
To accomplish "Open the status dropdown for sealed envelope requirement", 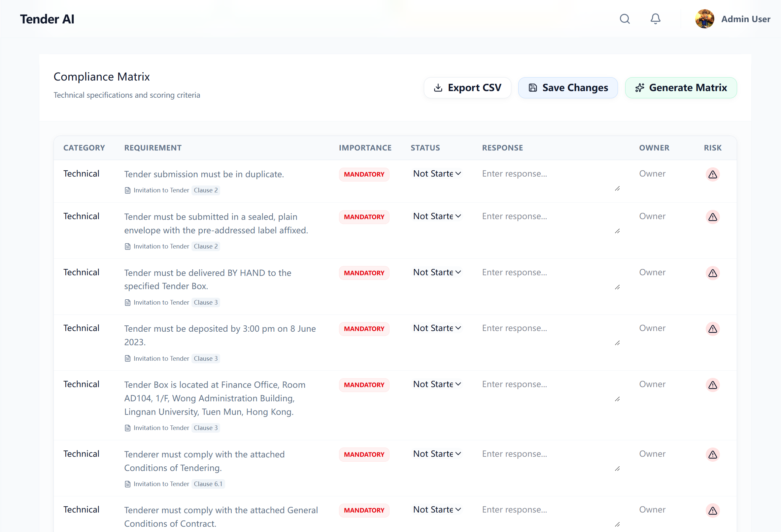I will pos(437,216).
